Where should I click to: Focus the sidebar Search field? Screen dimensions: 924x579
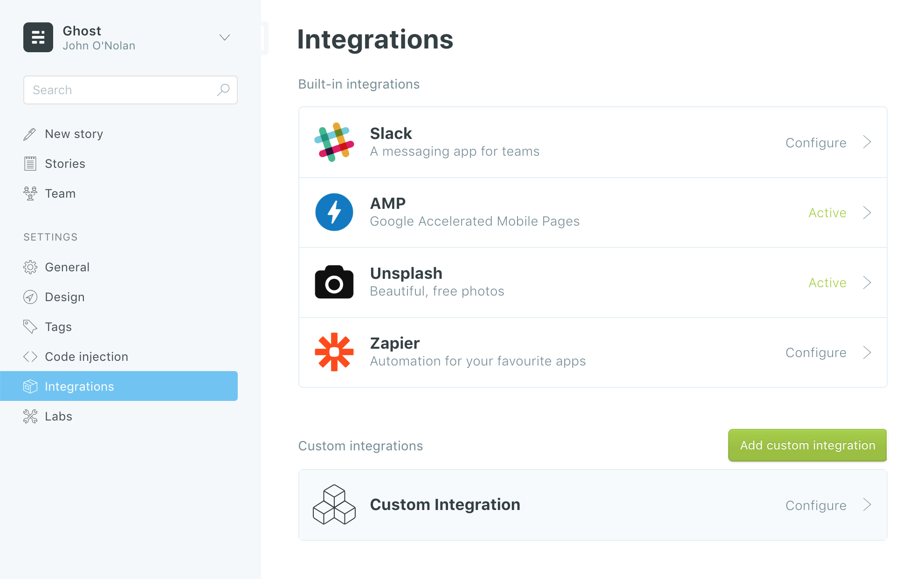point(121,90)
